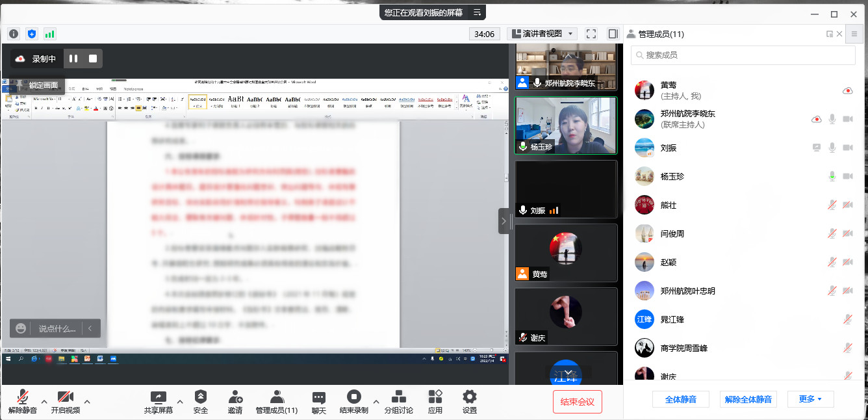
Task: Click the blue security shield icon
Action: click(x=31, y=34)
